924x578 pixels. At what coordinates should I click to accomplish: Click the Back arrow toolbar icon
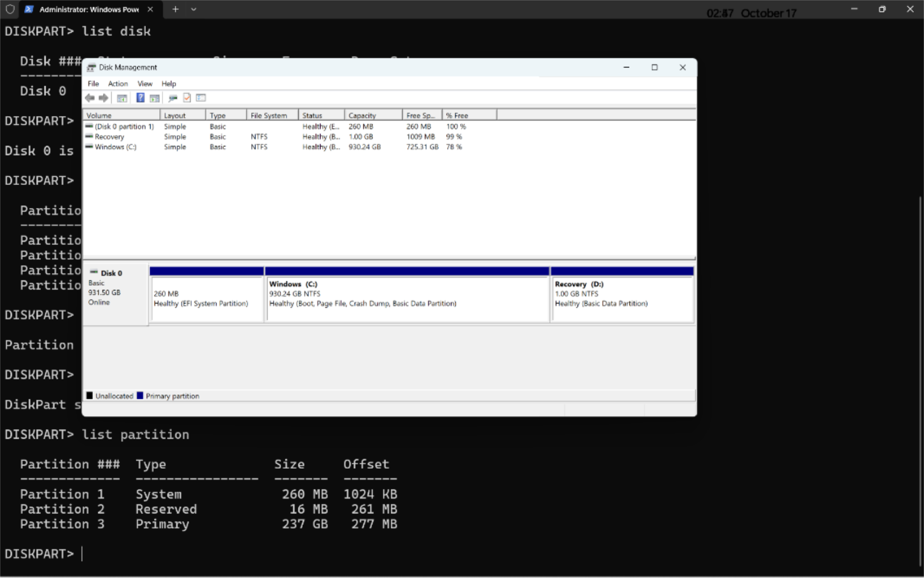pos(90,98)
